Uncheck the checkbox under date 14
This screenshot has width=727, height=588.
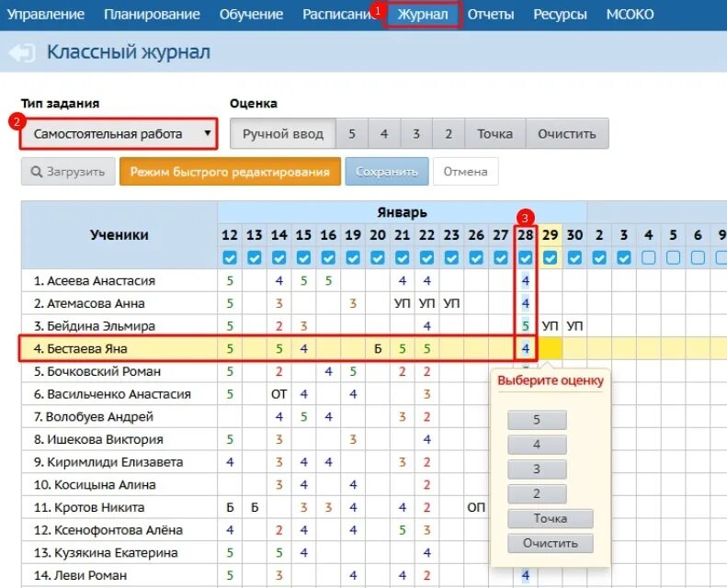279,257
